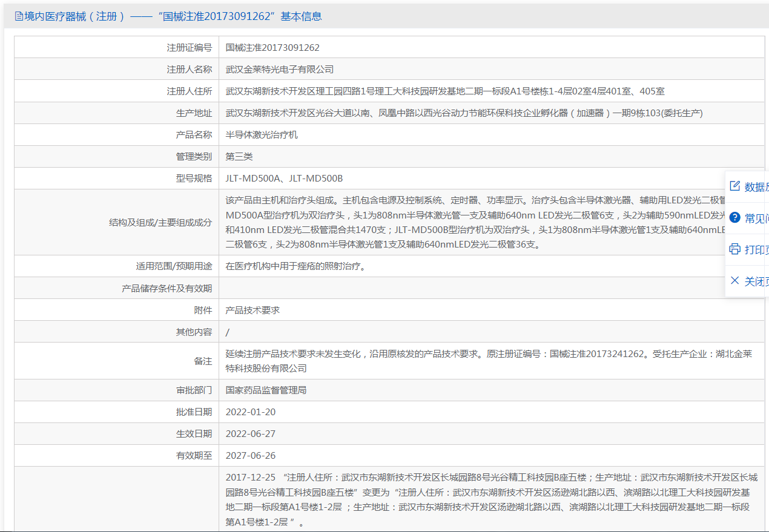Image resolution: width=769 pixels, height=532 pixels.
Task: Open the 常见 questions link
Action: coord(757,218)
